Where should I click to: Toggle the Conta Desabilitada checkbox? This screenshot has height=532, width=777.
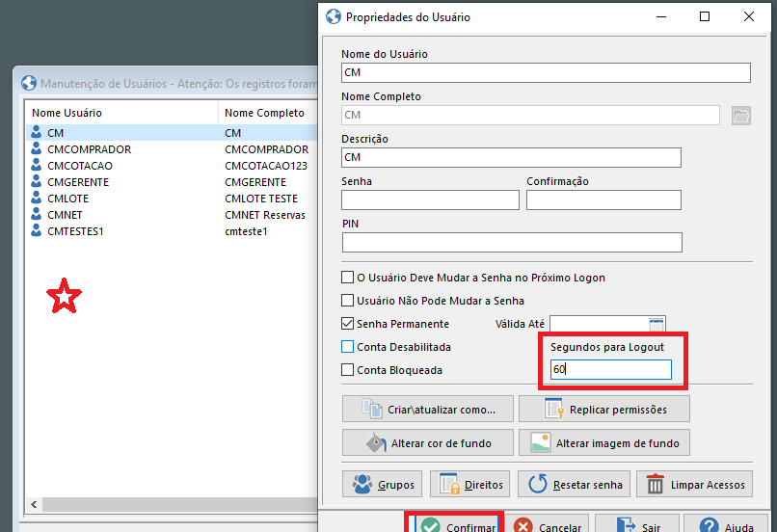point(347,347)
